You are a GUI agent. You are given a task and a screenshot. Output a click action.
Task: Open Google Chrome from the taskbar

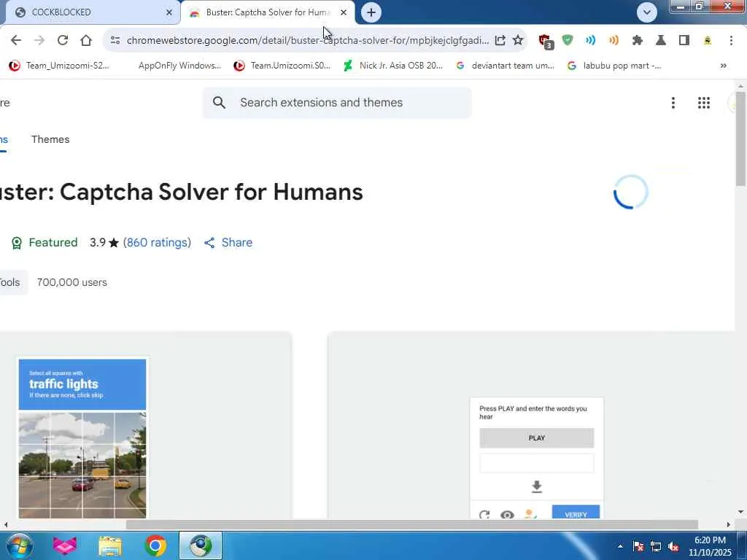(155, 545)
